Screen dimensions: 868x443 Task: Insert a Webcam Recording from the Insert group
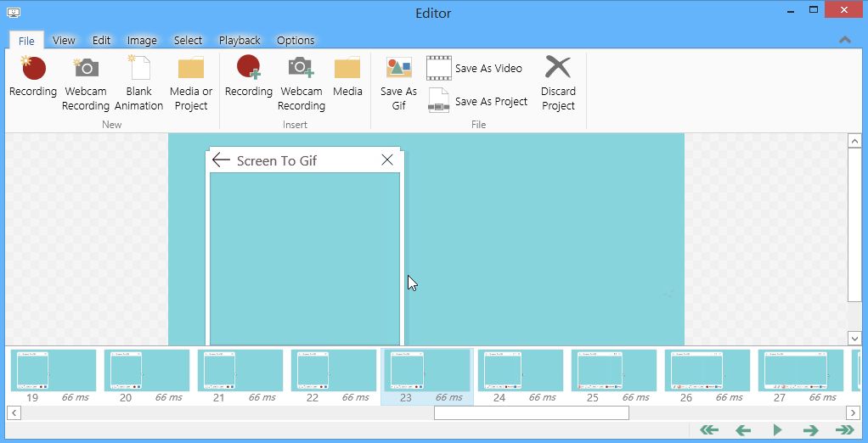[x=302, y=83]
